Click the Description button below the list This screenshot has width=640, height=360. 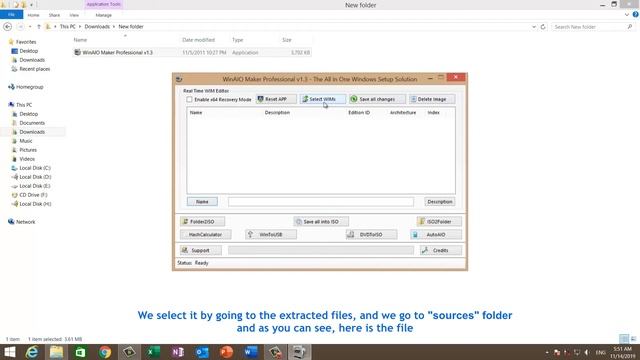click(440, 202)
